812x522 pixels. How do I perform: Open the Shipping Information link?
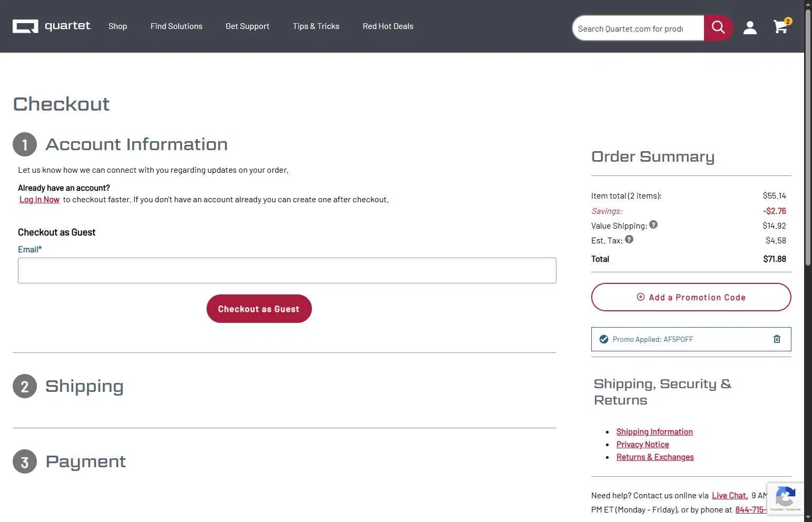[654, 432]
